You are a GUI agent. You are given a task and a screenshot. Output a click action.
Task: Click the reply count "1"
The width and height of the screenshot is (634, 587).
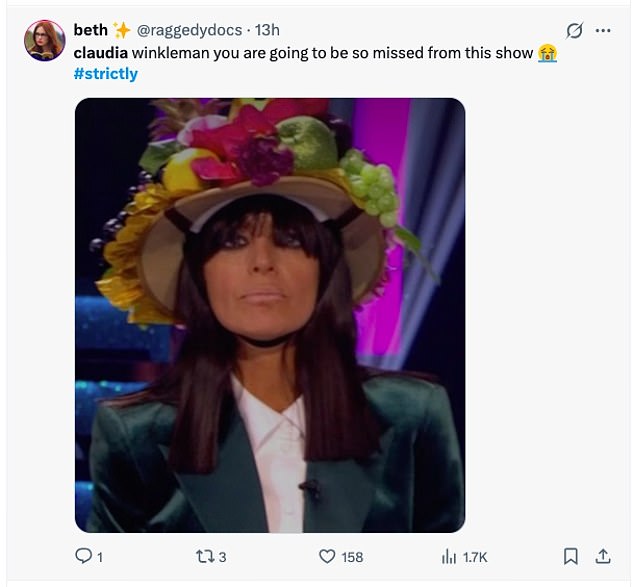click(x=100, y=557)
